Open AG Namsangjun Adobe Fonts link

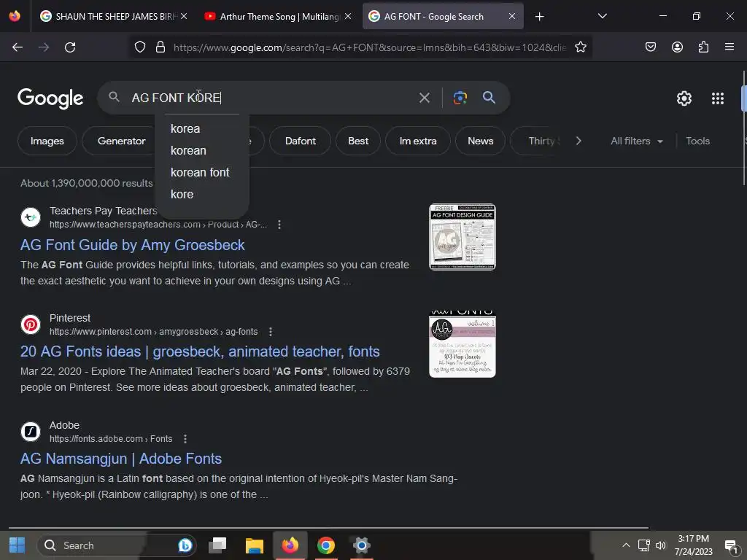(121, 459)
